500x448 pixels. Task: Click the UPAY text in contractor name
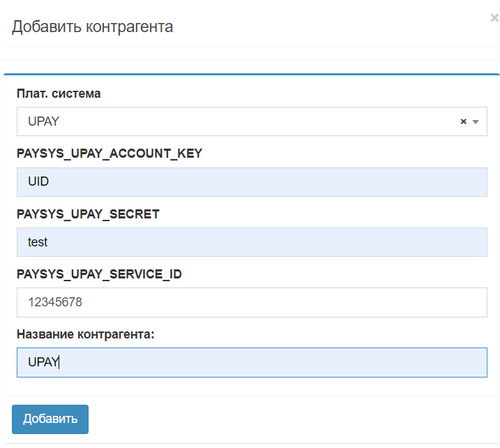(x=43, y=363)
